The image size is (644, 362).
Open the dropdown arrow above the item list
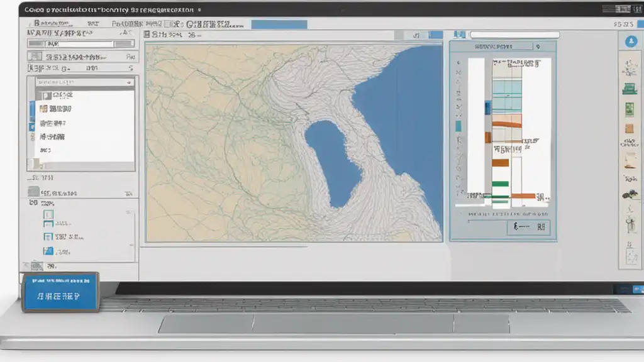[x=128, y=82]
